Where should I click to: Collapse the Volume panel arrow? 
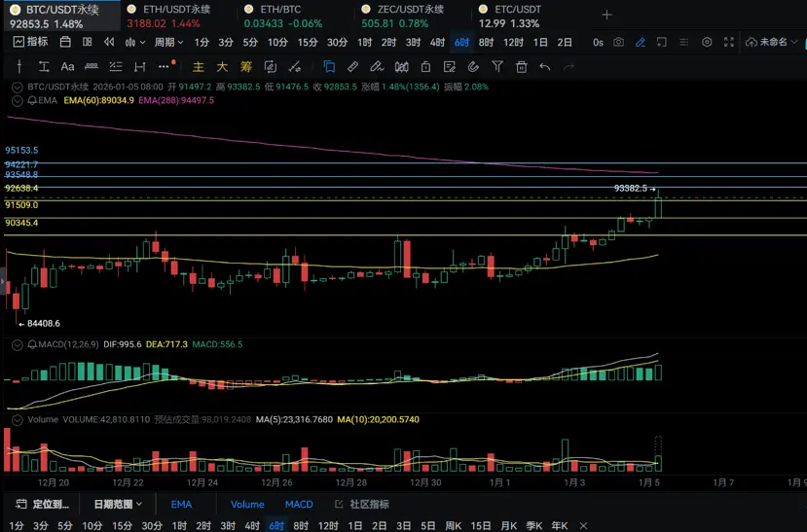click(x=17, y=420)
